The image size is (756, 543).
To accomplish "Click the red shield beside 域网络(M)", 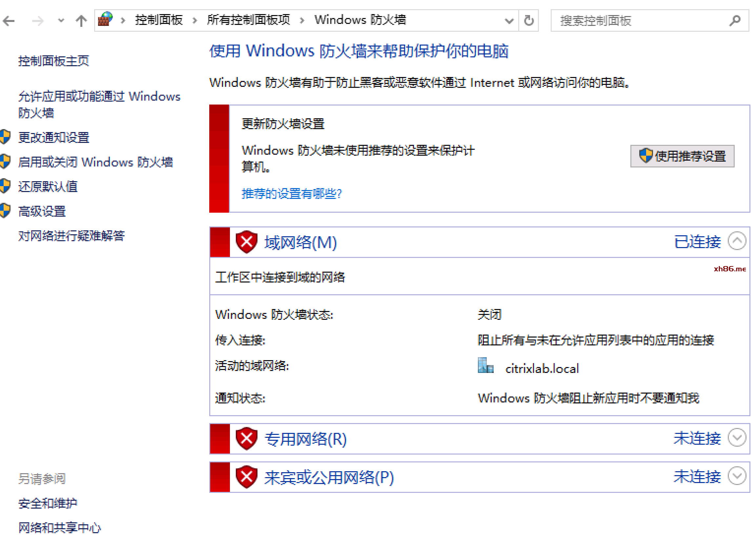I will pyautogui.click(x=246, y=242).
